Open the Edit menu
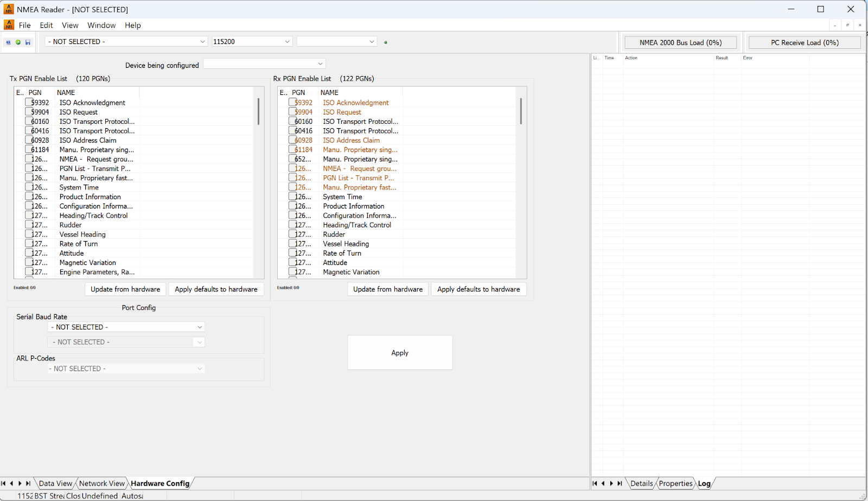Image resolution: width=868 pixels, height=501 pixels. pos(46,25)
